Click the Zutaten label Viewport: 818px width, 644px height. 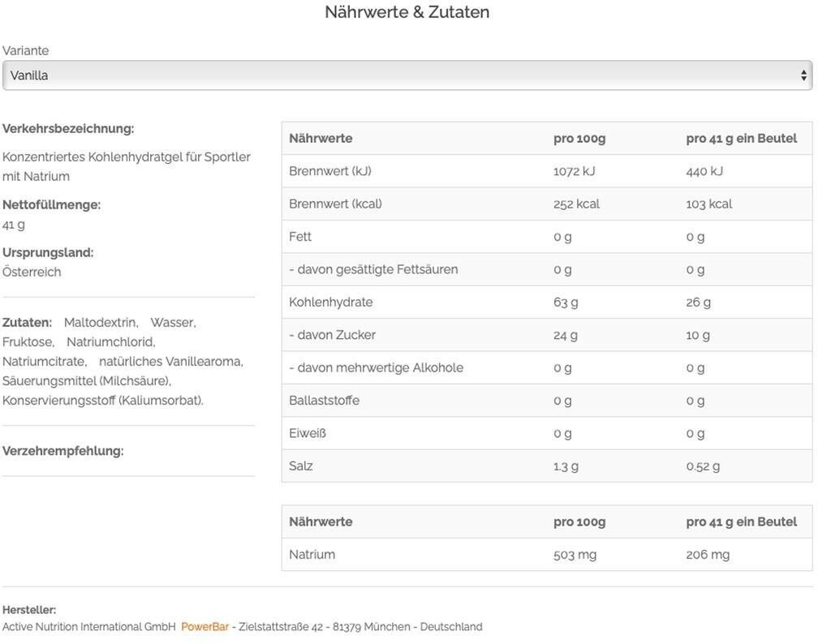coord(27,323)
